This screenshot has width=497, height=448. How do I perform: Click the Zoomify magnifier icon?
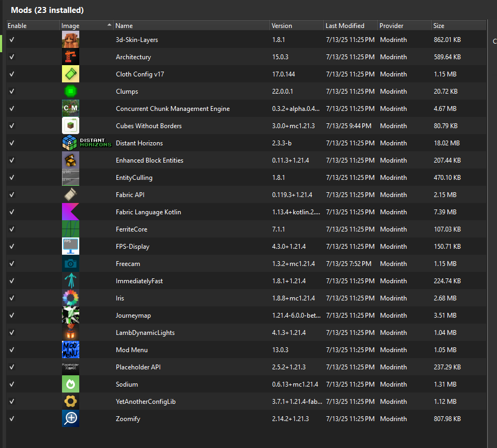point(71,418)
